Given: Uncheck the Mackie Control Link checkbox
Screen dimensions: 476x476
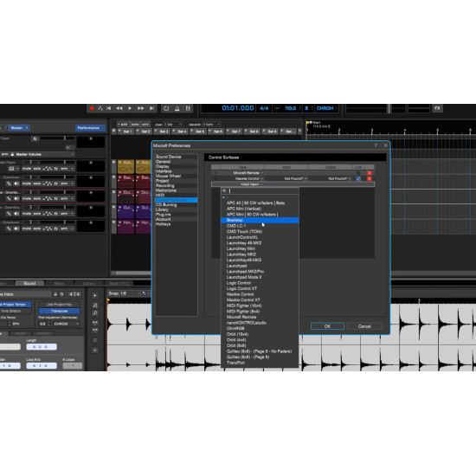Looking at the screenshot, I should click(x=358, y=178).
